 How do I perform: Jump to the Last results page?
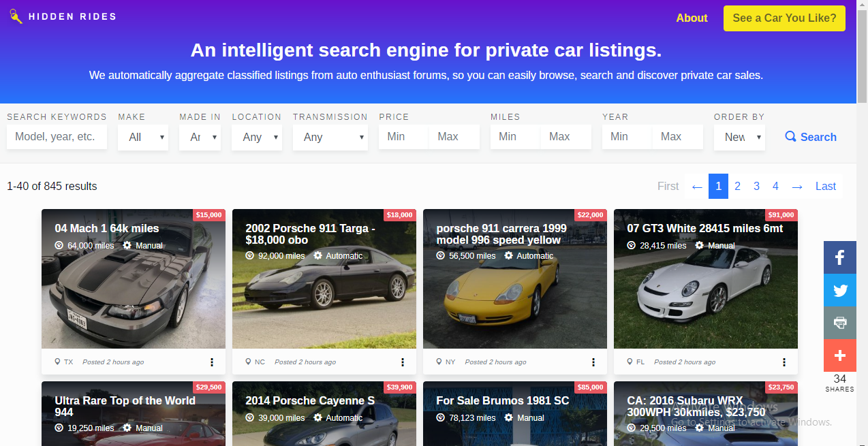tap(826, 186)
